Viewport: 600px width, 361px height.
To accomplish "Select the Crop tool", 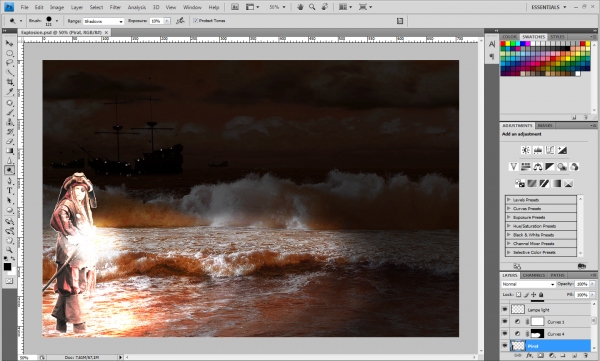I will click(10, 82).
